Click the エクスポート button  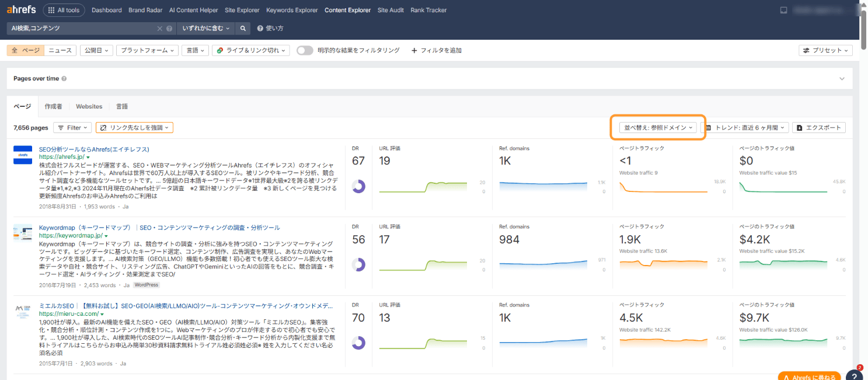click(x=819, y=127)
